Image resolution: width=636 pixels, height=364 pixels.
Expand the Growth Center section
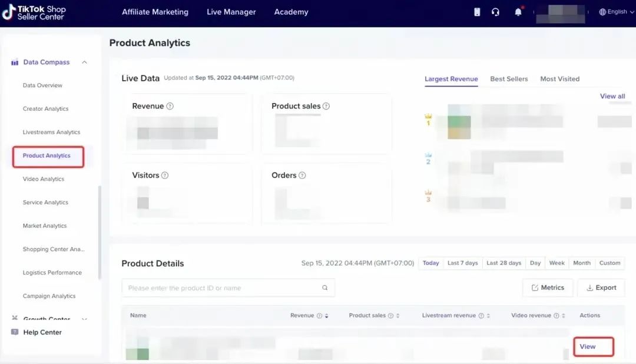point(84,319)
